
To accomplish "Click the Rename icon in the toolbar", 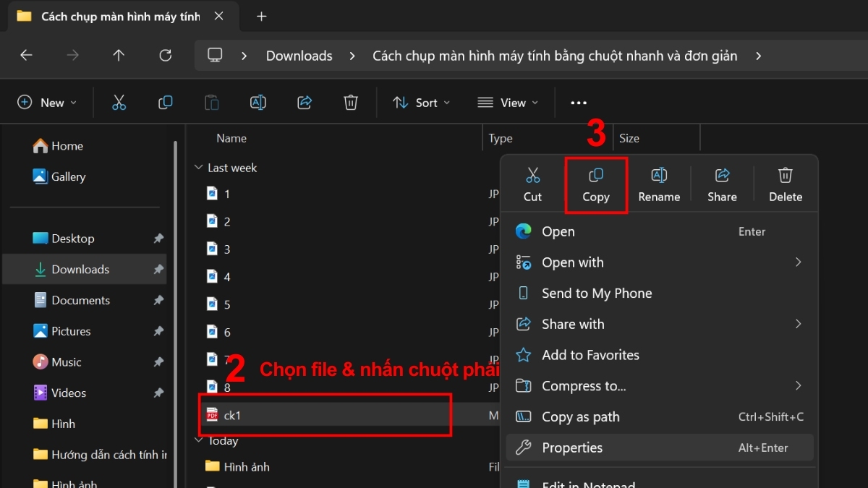I will tap(258, 103).
